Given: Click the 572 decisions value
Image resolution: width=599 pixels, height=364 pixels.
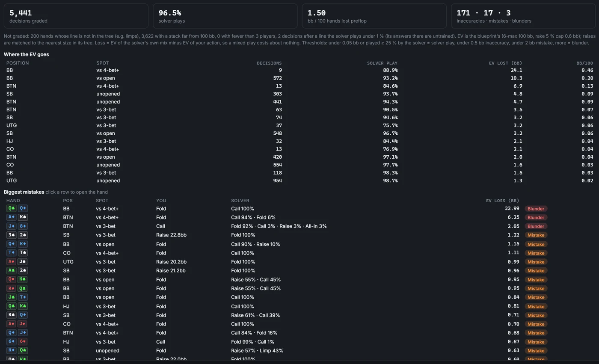Looking at the screenshot, I should (x=277, y=78).
